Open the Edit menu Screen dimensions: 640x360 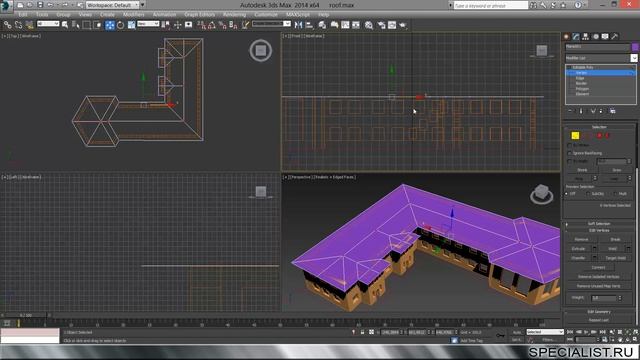23,14
